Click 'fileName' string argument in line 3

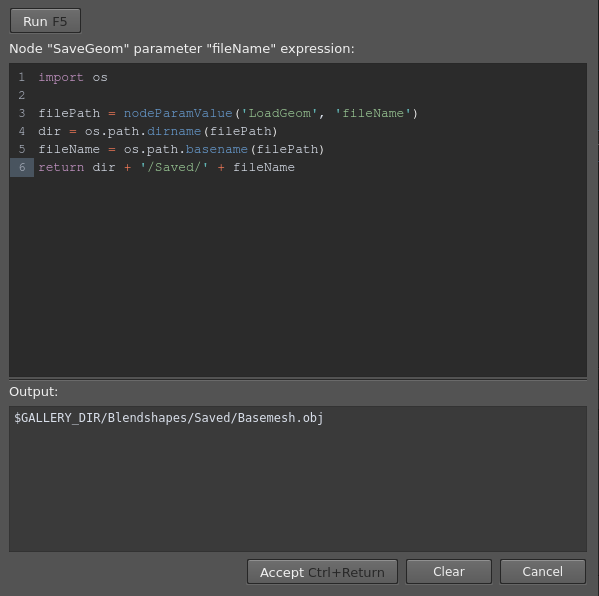[x=372, y=113]
